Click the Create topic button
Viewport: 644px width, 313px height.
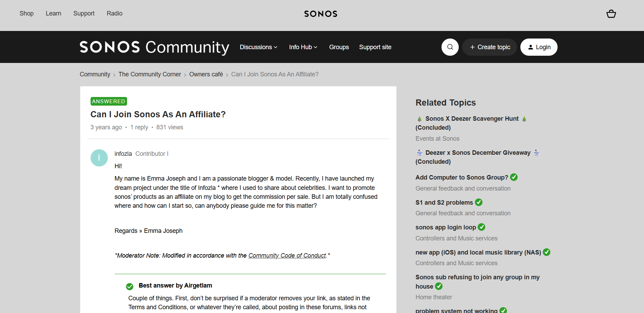point(489,47)
